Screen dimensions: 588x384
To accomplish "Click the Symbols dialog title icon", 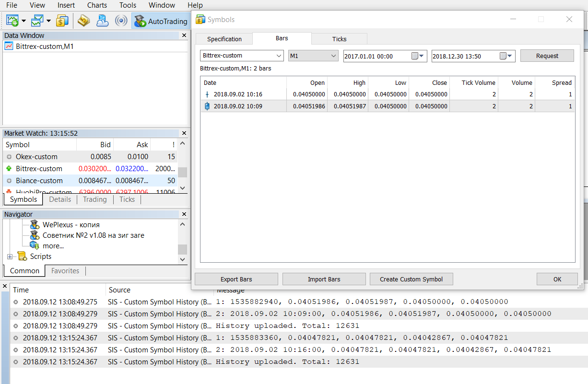I will (200, 20).
